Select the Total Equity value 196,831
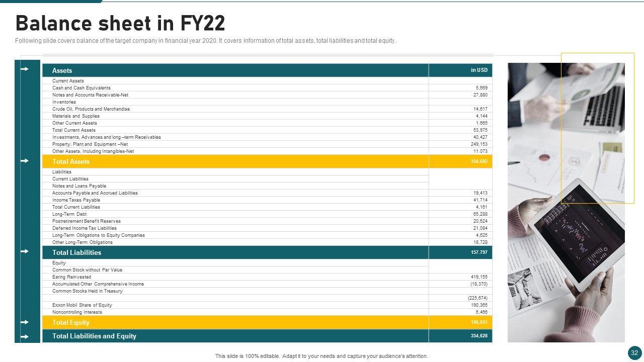 click(479, 322)
